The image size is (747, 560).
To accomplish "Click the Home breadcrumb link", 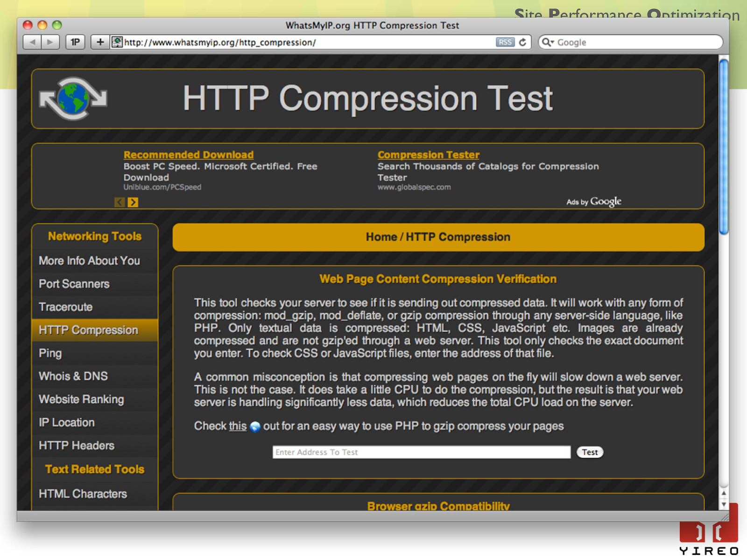I will point(381,237).
